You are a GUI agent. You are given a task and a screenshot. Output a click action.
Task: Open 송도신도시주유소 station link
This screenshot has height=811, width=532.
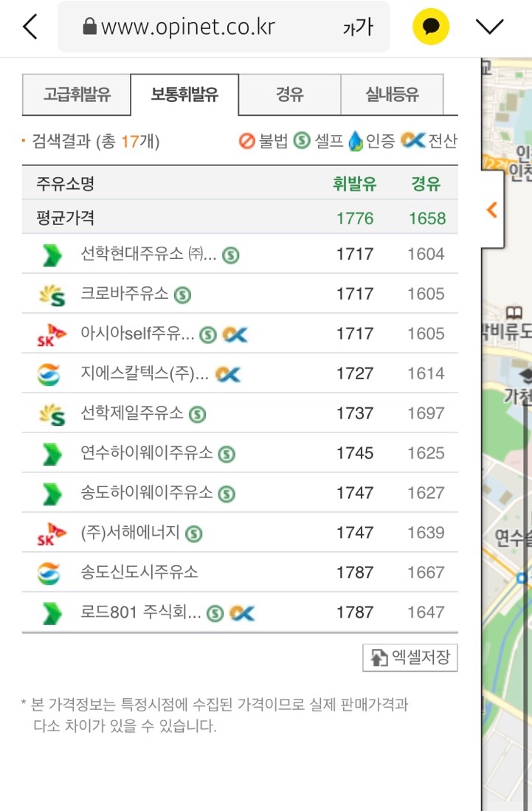139,573
